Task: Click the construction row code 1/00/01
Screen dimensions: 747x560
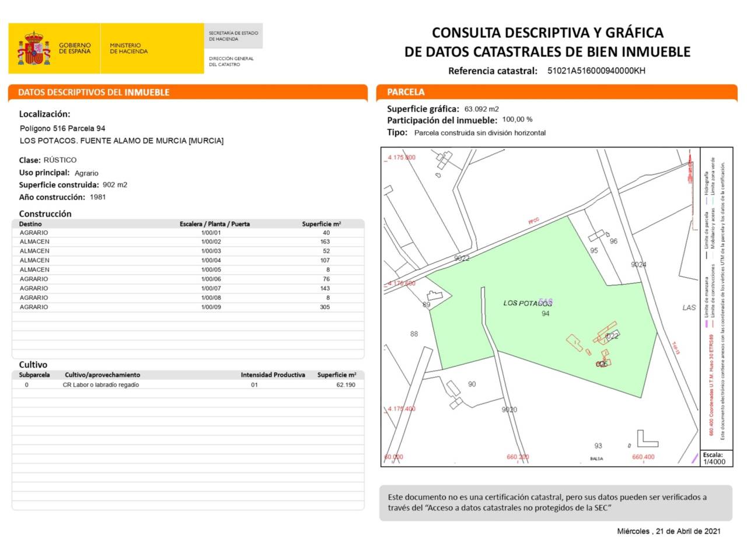Action: coord(211,233)
